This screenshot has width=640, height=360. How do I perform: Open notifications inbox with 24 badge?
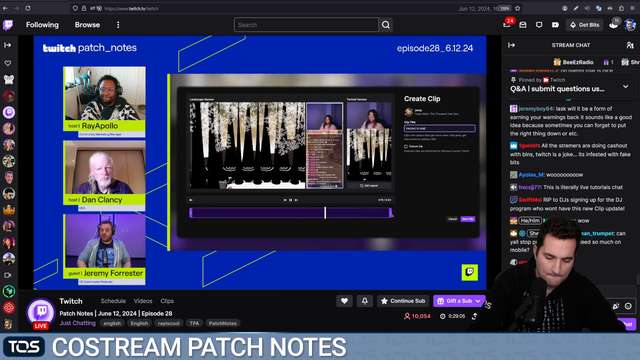coord(507,24)
